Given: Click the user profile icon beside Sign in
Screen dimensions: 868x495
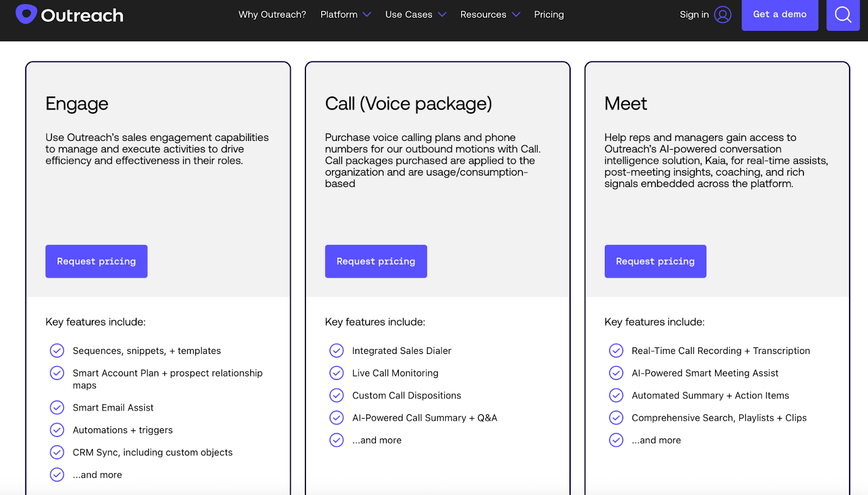Looking at the screenshot, I should (x=723, y=15).
